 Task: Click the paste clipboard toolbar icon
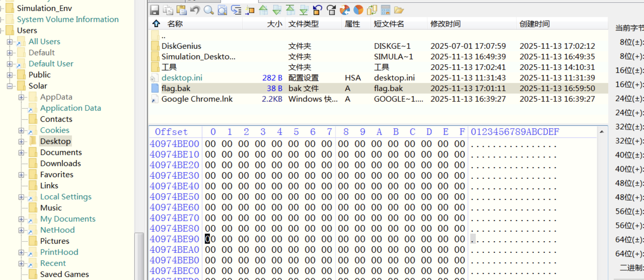[x=181, y=10]
